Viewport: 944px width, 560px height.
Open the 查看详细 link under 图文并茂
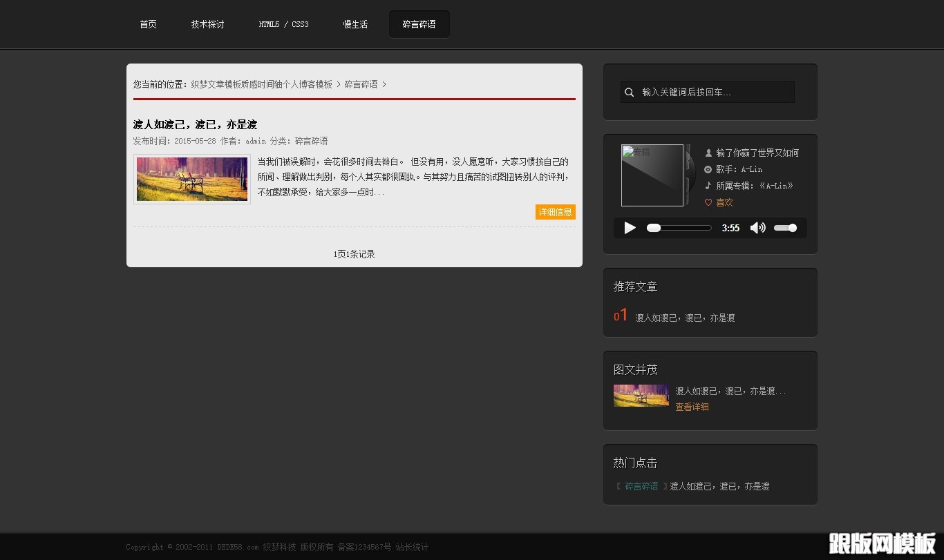click(691, 407)
